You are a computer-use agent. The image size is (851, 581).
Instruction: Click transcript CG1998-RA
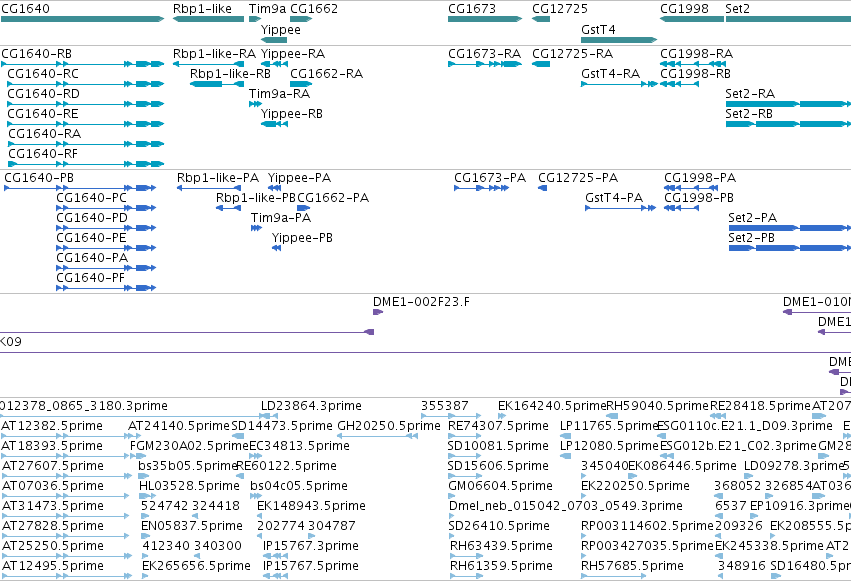693,64
